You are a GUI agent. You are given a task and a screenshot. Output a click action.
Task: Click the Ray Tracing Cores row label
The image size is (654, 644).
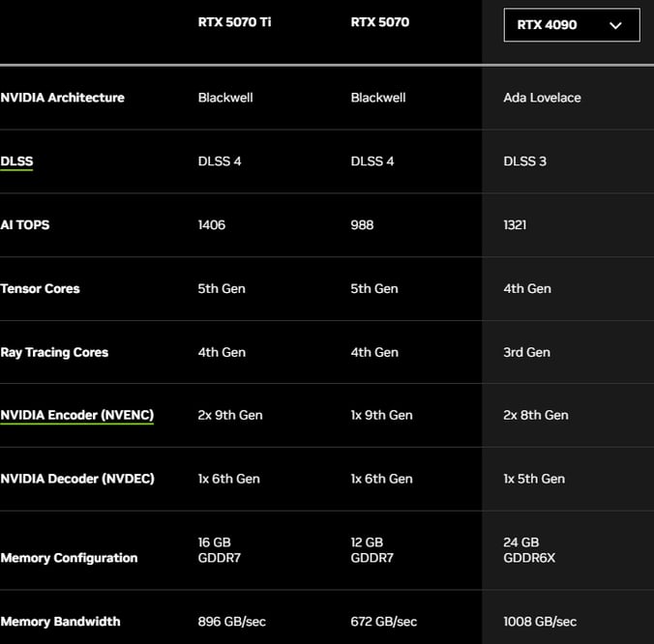[x=54, y=352]
